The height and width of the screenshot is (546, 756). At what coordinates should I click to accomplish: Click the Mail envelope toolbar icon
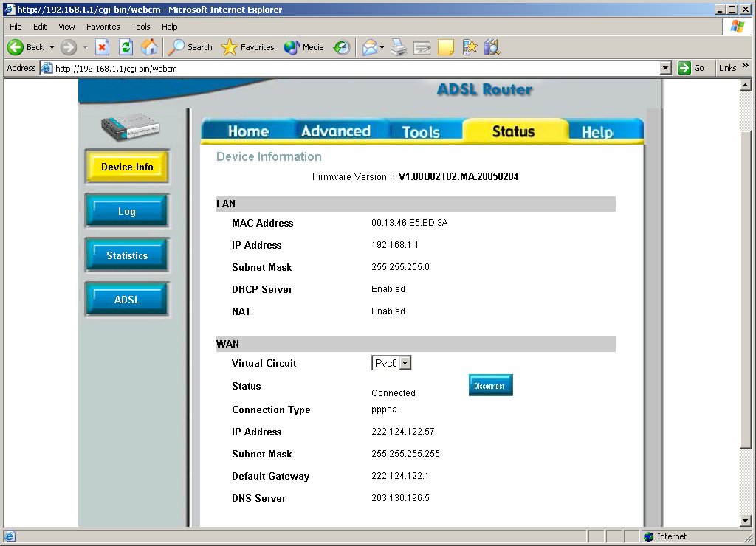[369, 47]
